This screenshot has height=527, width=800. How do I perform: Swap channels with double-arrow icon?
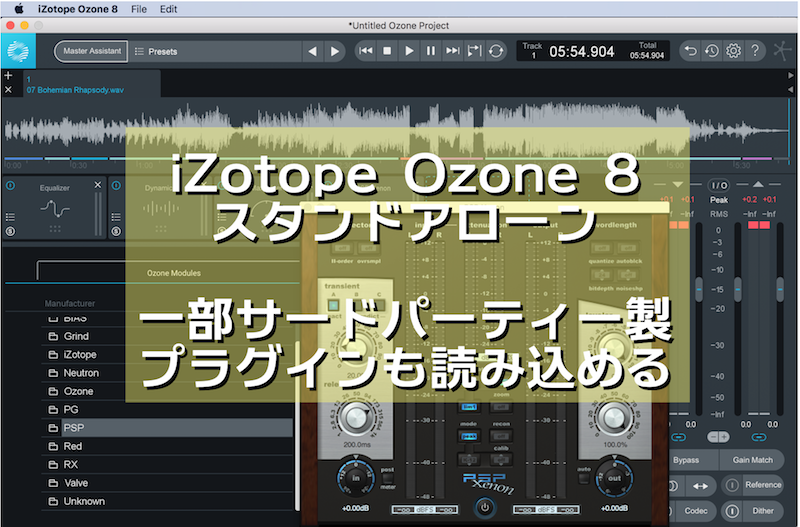click(x=700, y=486)
